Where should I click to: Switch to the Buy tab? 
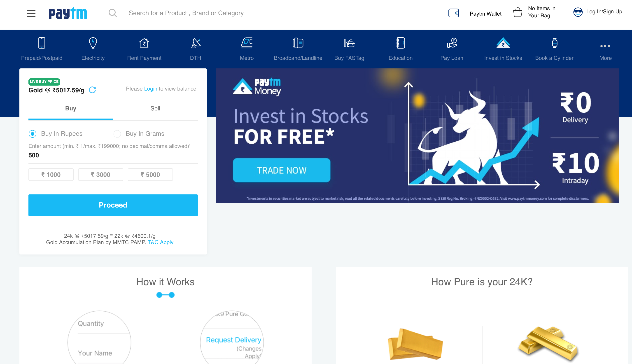point(71,108)
